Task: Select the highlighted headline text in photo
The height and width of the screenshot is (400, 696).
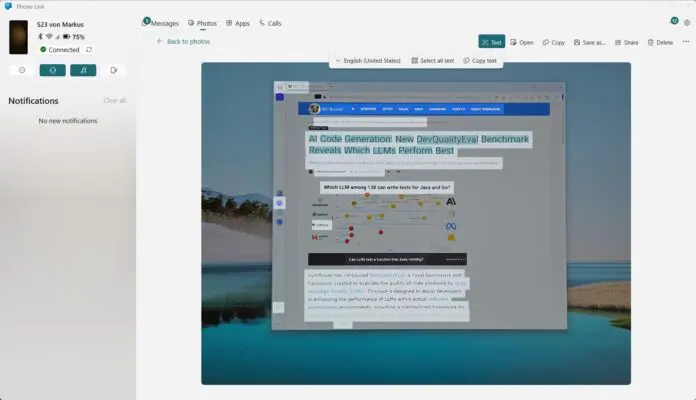Action: pyautogui.click(x=419, y=145)
